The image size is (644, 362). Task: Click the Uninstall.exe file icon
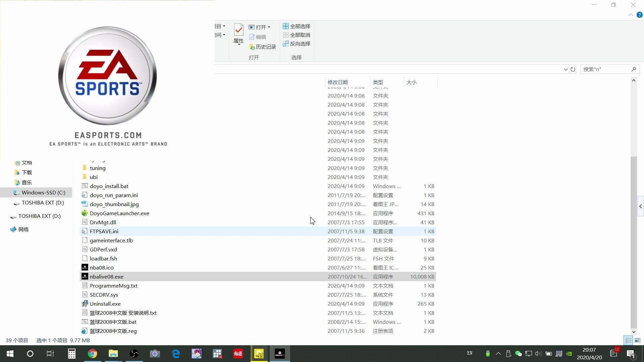(85, 303)
